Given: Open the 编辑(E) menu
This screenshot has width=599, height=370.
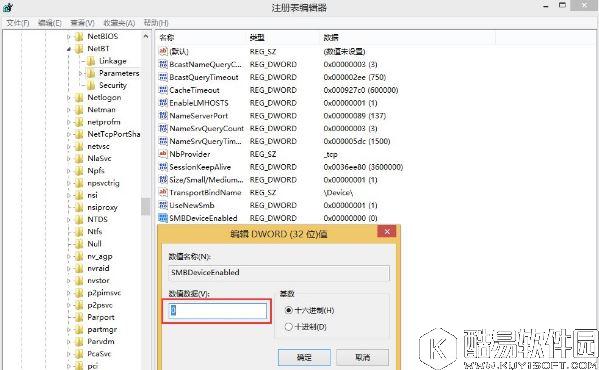Looking at the screenshot, I should 50,23.
